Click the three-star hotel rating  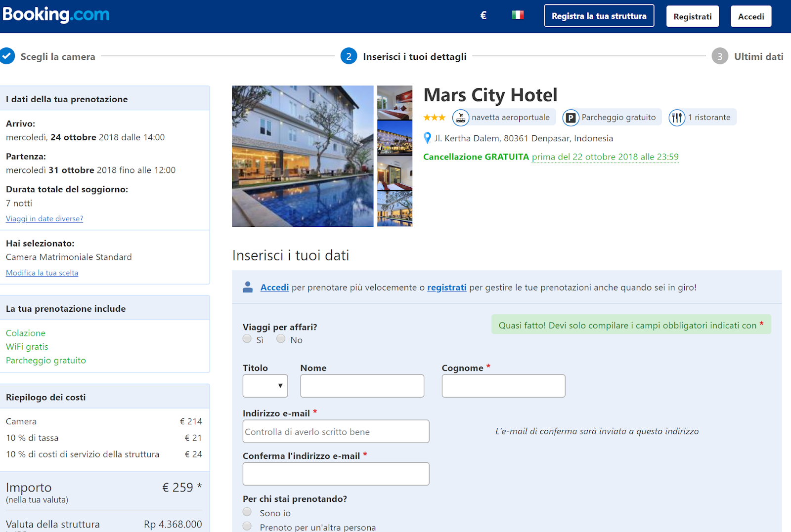click(x=434, y=118)
